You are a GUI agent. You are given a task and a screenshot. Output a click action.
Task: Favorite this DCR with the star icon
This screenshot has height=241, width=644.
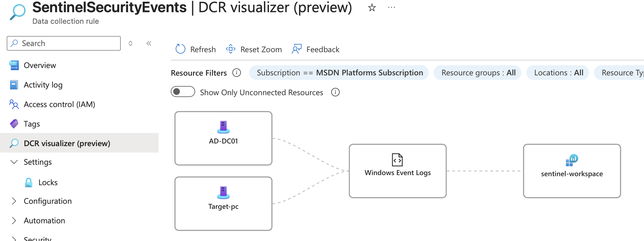pos(372,7)
